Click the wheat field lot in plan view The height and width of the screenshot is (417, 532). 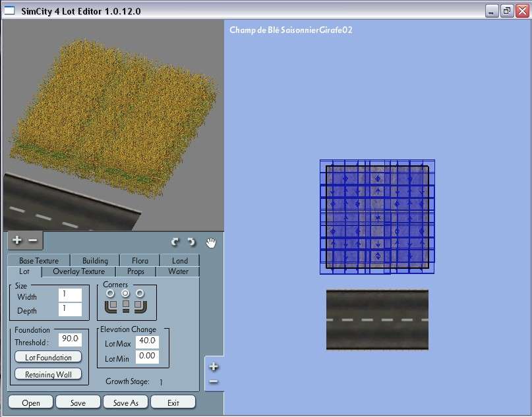377,217
